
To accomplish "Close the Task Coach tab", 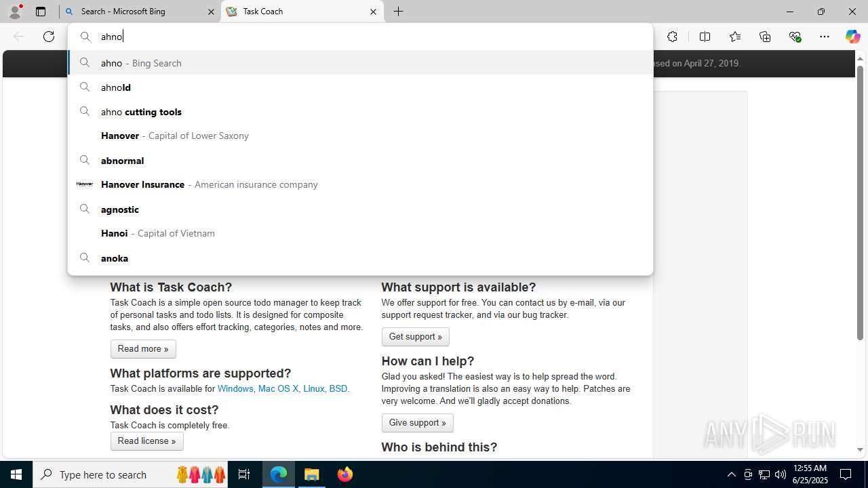I will [x=373, y=12].
